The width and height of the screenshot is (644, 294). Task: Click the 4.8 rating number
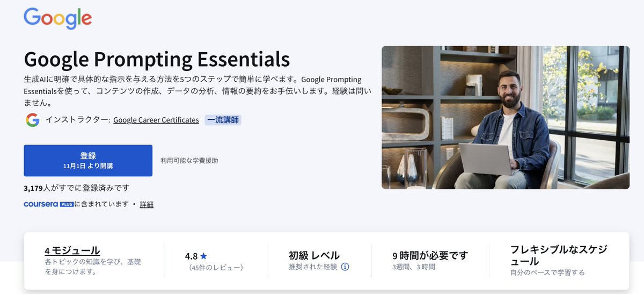coord(191,256)
